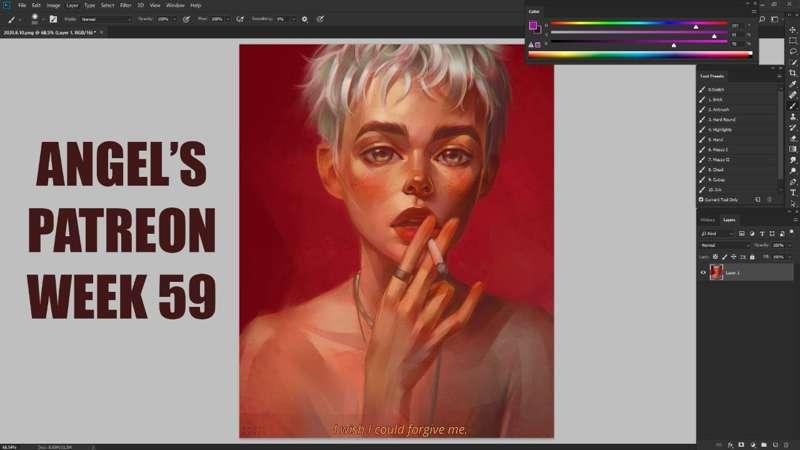Screen dimensions: 800x450
Task: Select the Horizontal Type tool
Action: [792, 193]
